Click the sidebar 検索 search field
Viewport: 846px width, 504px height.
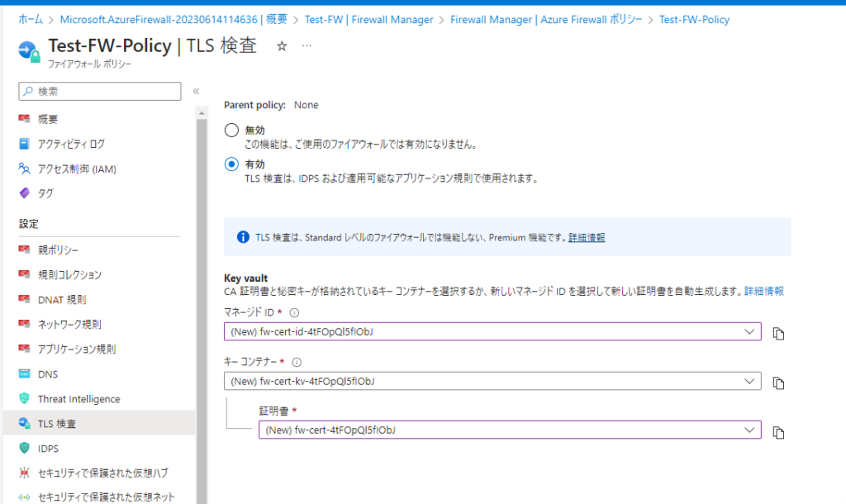pyautogui.click(x=99, y=91)
